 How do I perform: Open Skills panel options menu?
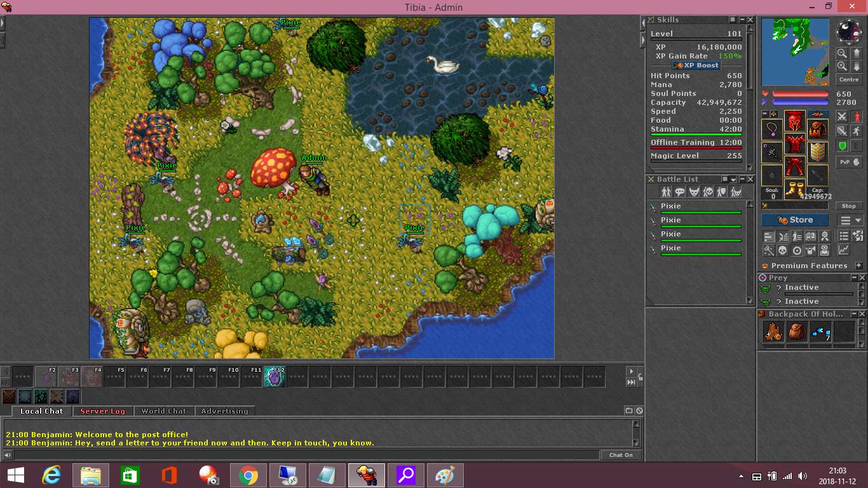pyautogui.click(x=733, y=20)
